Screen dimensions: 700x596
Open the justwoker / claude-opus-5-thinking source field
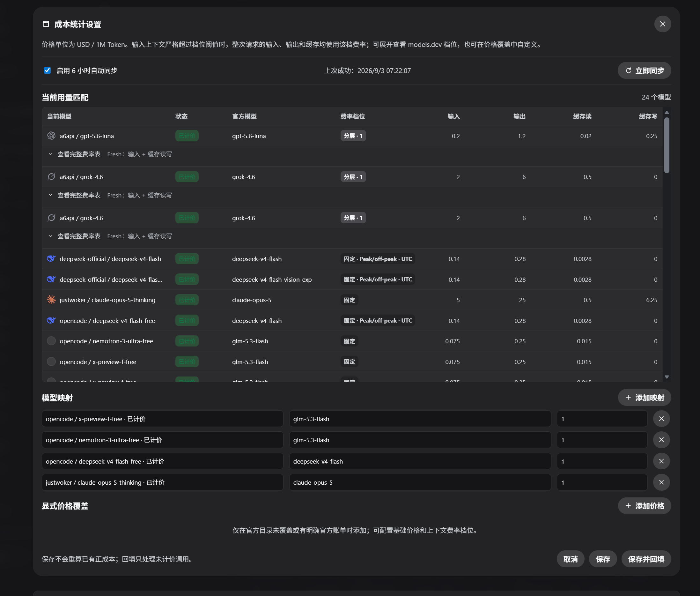coord(162,482)
